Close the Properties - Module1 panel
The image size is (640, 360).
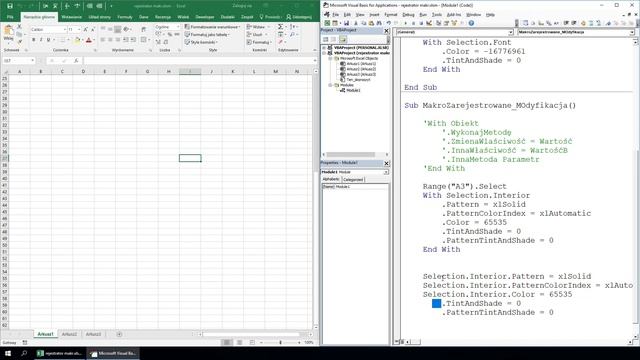pos(387,163)
